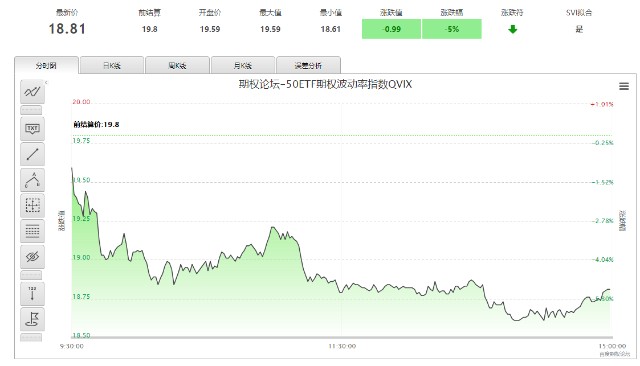Select the dashed-square measure tool
Screen dimensions: 640x366
[x=32, y=206]
